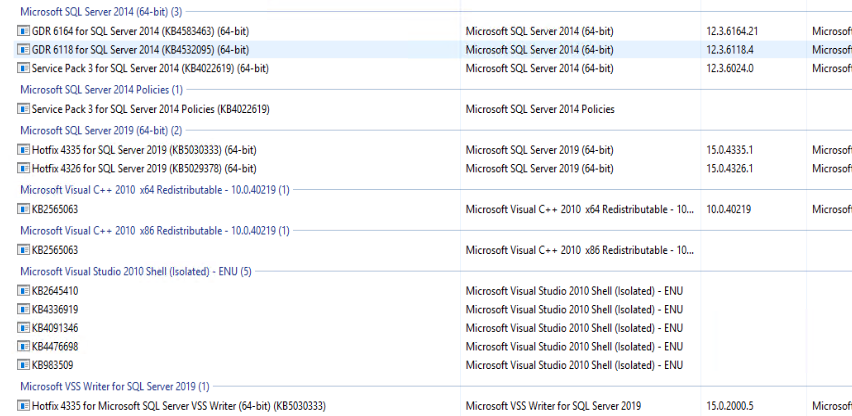Click KB2565063 icon under x86 Redistributable group
This screenshot has height=416, width=852.
pyautogui.click(x=23, y=250)
